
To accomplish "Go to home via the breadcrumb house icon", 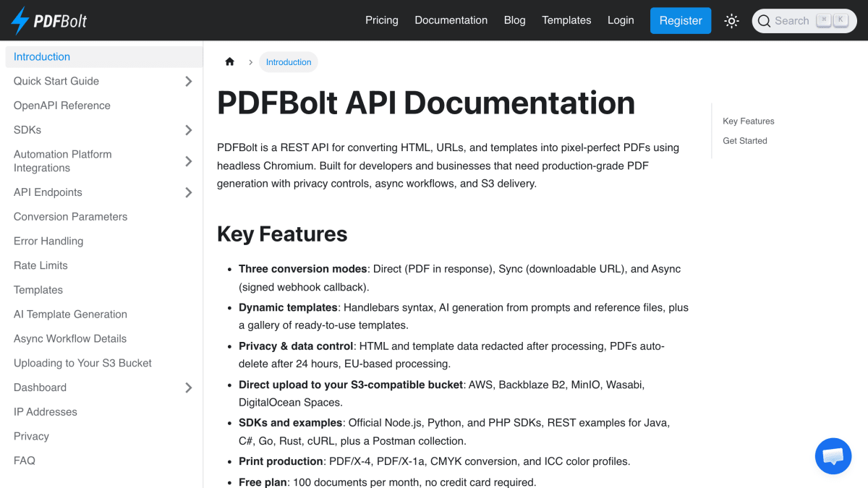I will click(x=230, y=62).
